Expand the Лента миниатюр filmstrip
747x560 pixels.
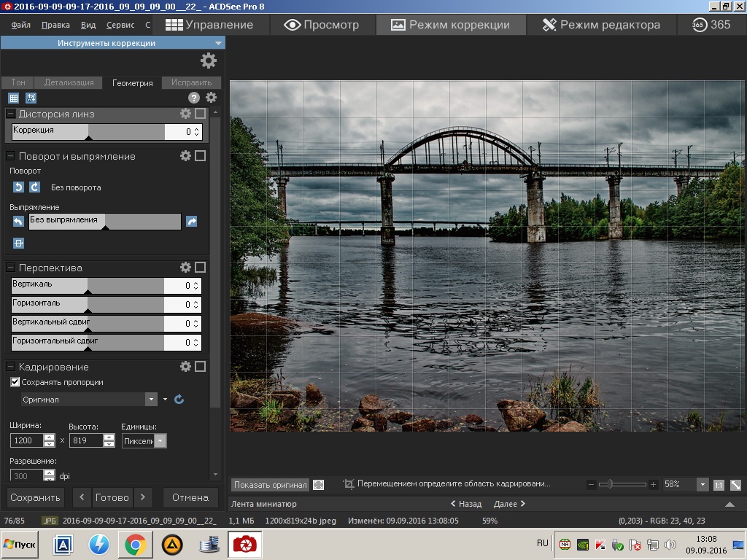click(x=729, y=504)
